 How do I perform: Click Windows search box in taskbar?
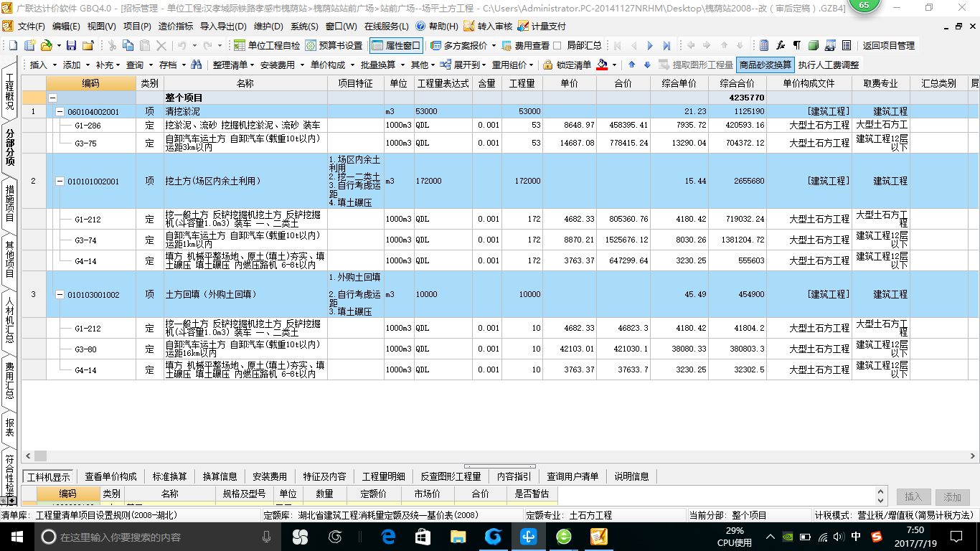click(x=158, y=537)
